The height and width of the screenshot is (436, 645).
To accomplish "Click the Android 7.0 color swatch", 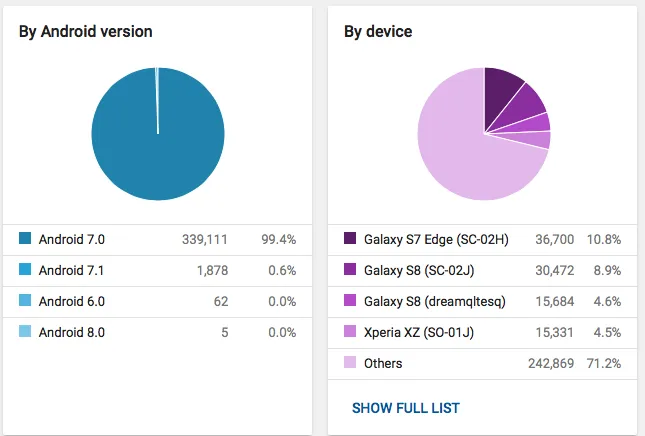I will (25, 239).
